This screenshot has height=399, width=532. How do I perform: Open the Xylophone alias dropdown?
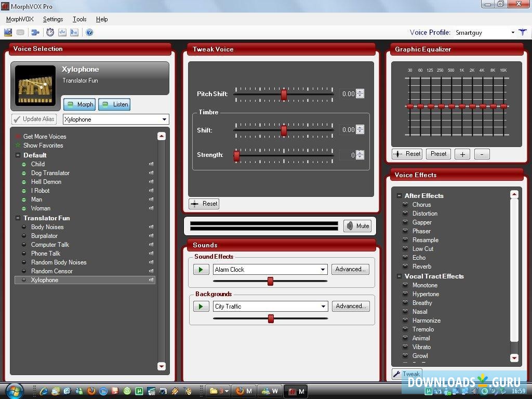164,119
